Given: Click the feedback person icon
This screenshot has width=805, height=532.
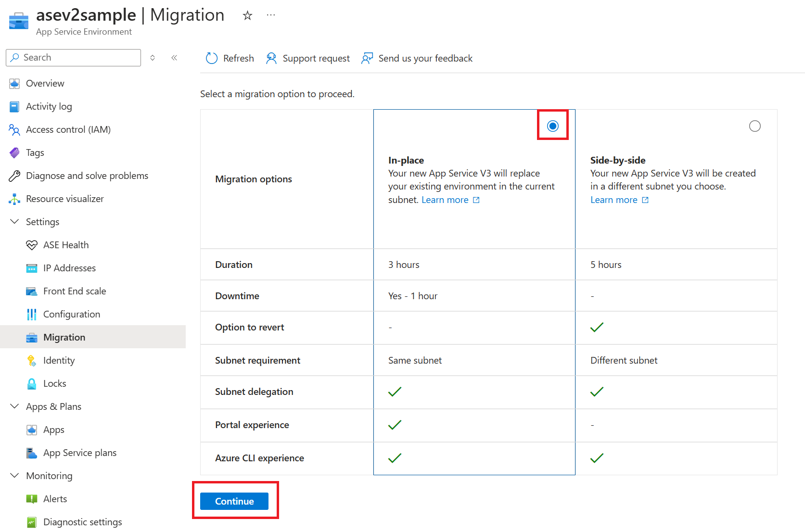Looking at the screenshot, I should [367, 58].
